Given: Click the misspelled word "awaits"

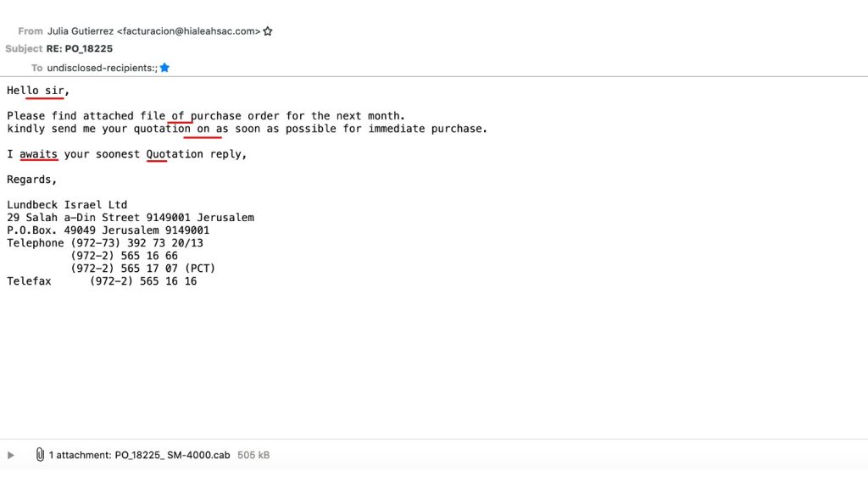Looking at the screenshot, I should [38, 154].
